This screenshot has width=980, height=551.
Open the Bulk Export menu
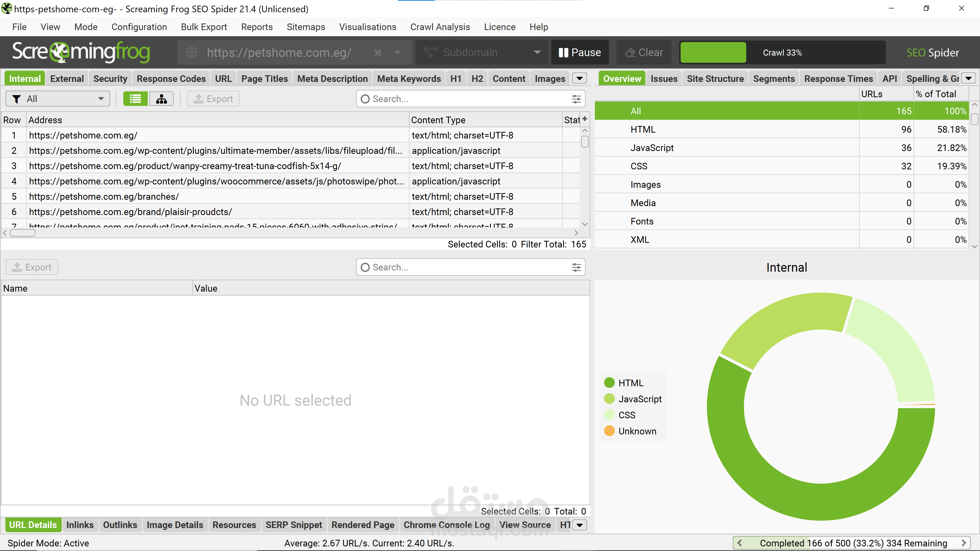point(204,27)
